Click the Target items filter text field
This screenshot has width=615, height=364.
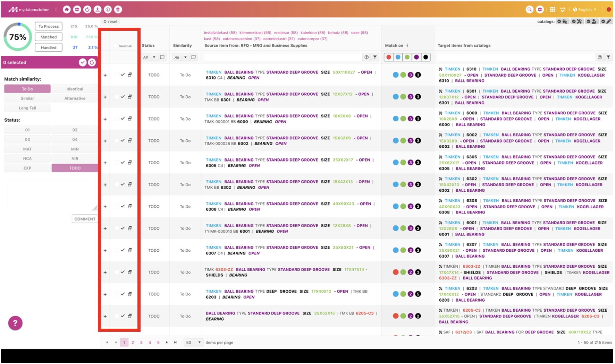point(516,57)
